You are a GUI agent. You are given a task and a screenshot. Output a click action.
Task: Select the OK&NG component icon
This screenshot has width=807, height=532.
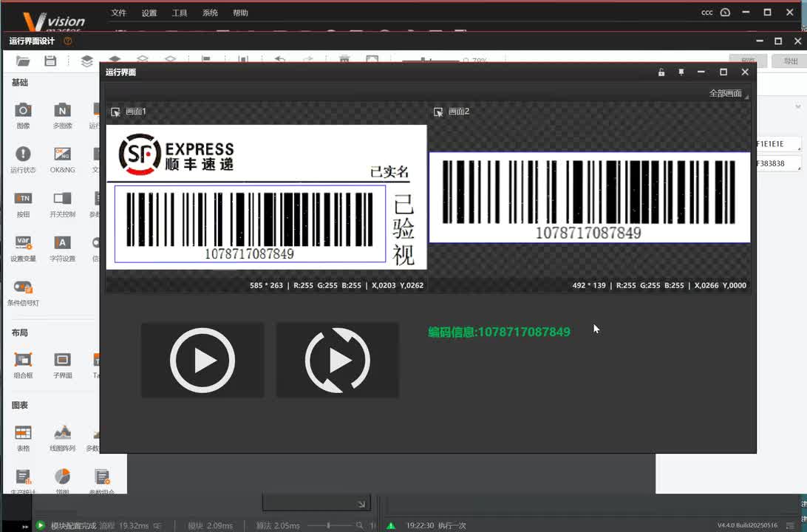(62, 154)
